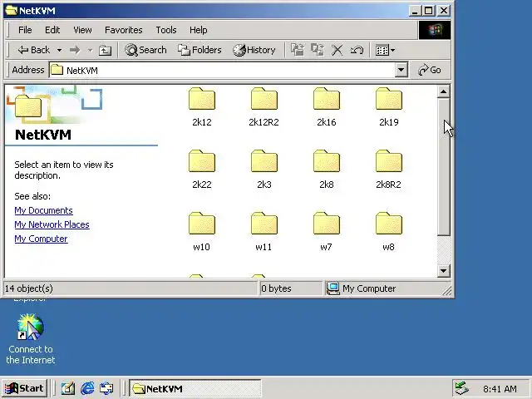Open the Tools menu
This screenshot has height=399, width=532.
[166, 30]
